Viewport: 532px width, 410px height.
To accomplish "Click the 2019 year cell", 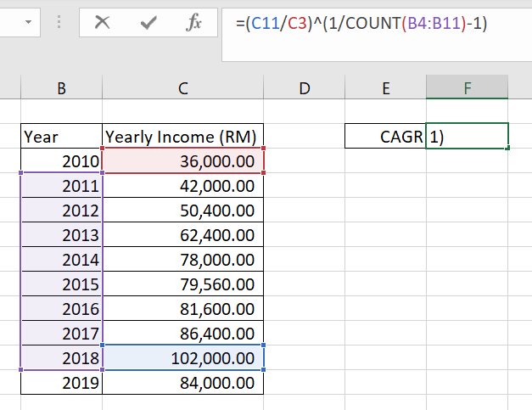I will 61,382.
